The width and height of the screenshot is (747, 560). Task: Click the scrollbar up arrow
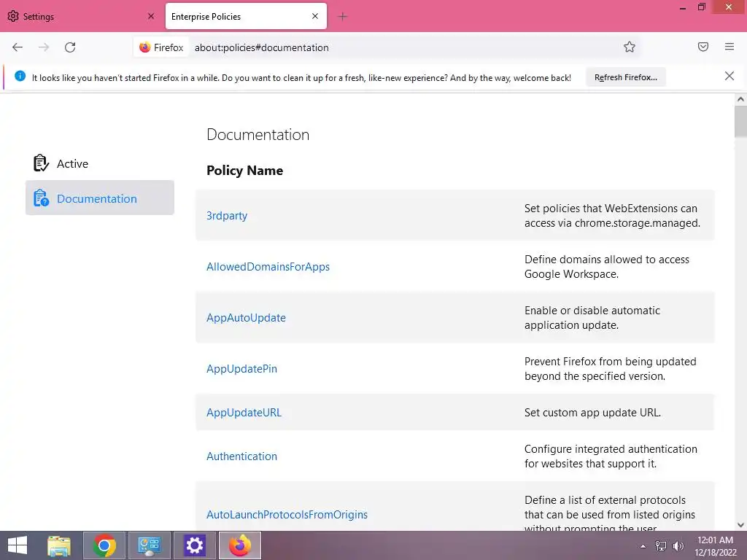click(x=740, y=99)
